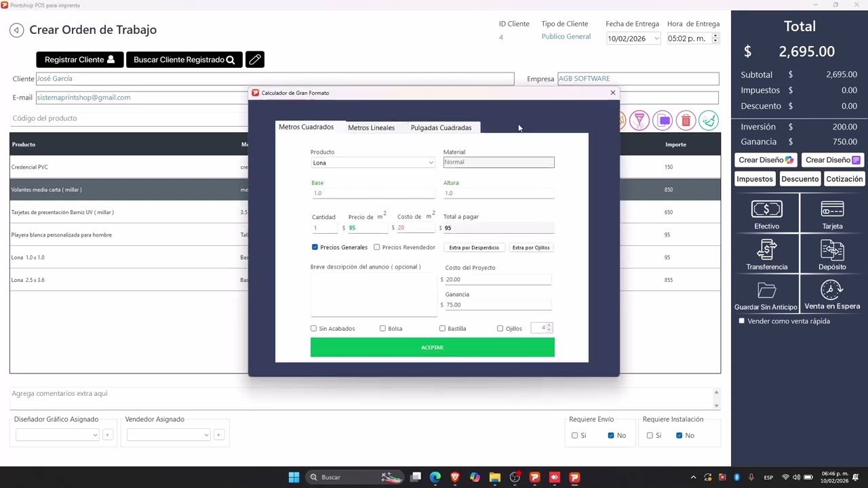Choose Tarjeta card payment

[832, 214]
